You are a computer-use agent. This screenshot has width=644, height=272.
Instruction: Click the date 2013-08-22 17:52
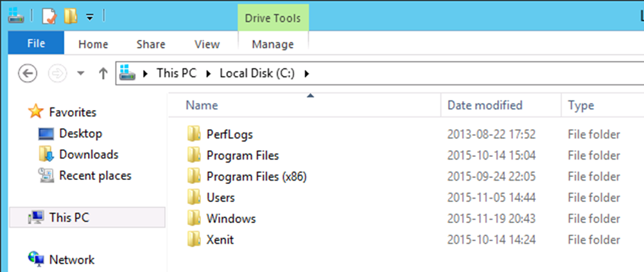point(491,134)
